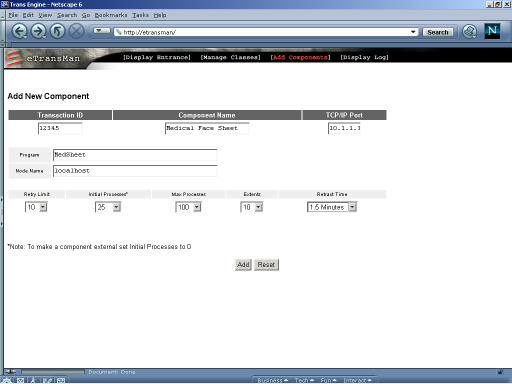This screenshot has width=512, height=384.
Task: Click the Transaction ID input field
Action: point(60,128)
